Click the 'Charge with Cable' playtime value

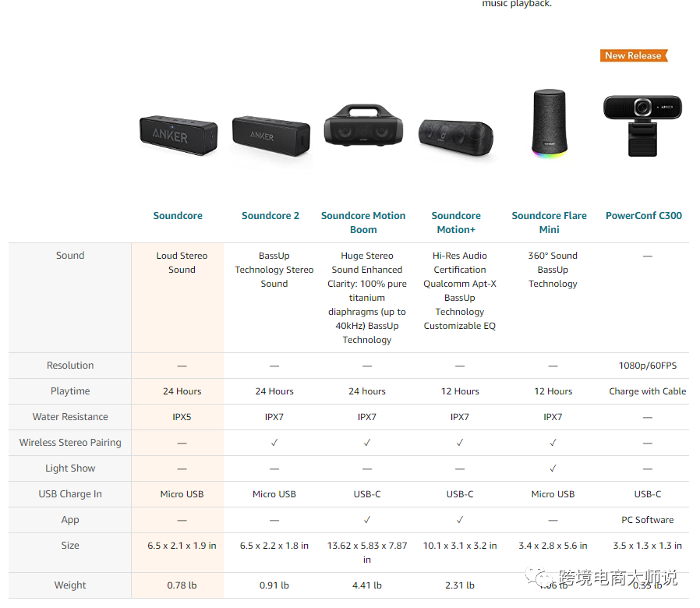[648, 391]
